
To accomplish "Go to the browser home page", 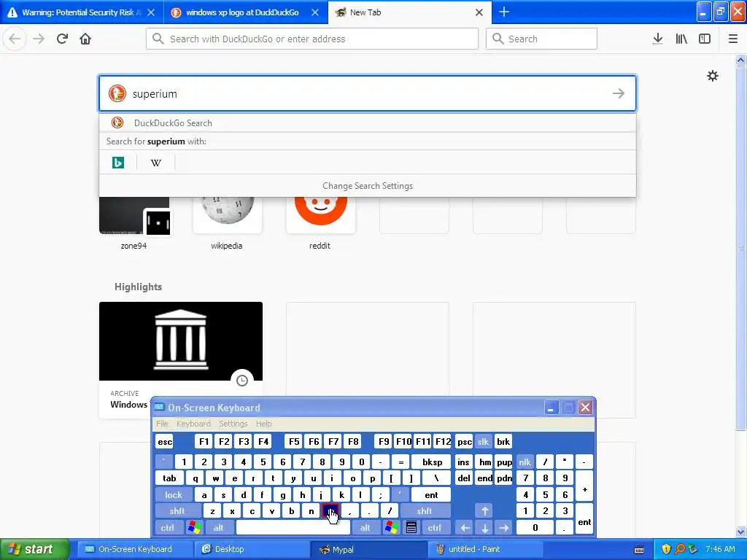I will 85,39.
